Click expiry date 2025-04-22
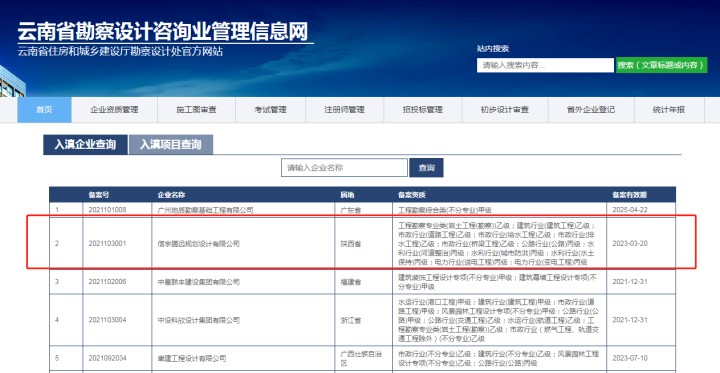The height and width of the screenshot is (373, 720). [630, 210]
